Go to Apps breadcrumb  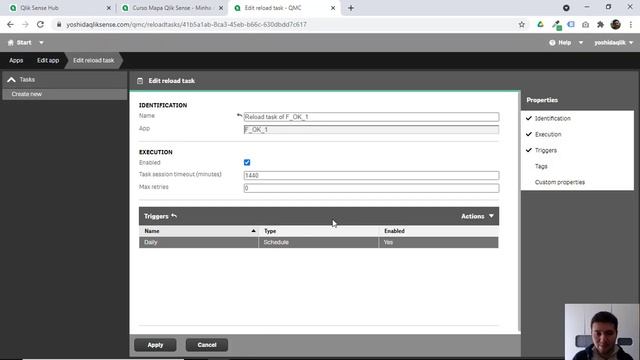[x=16, y=60]
